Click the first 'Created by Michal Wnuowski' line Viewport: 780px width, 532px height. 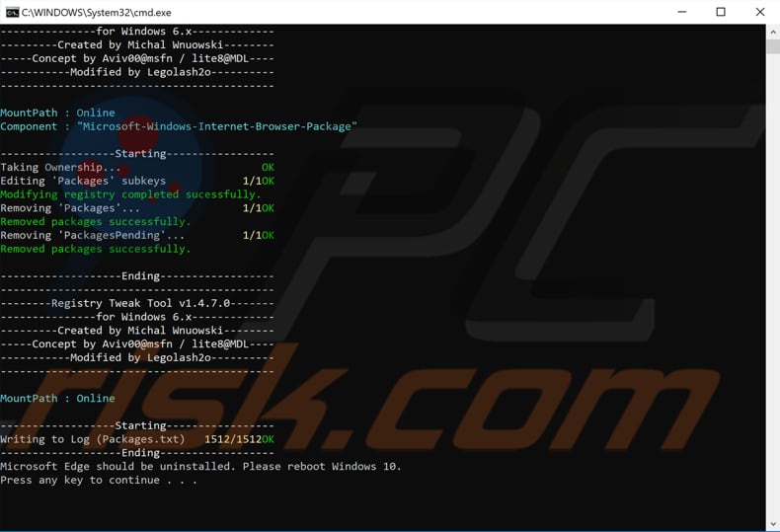[137, 44]
